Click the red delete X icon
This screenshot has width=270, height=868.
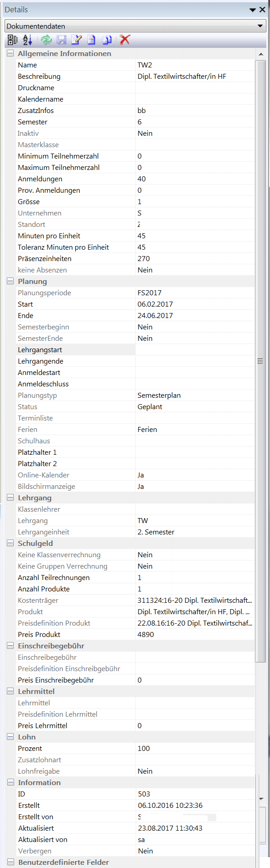(124, 40)
